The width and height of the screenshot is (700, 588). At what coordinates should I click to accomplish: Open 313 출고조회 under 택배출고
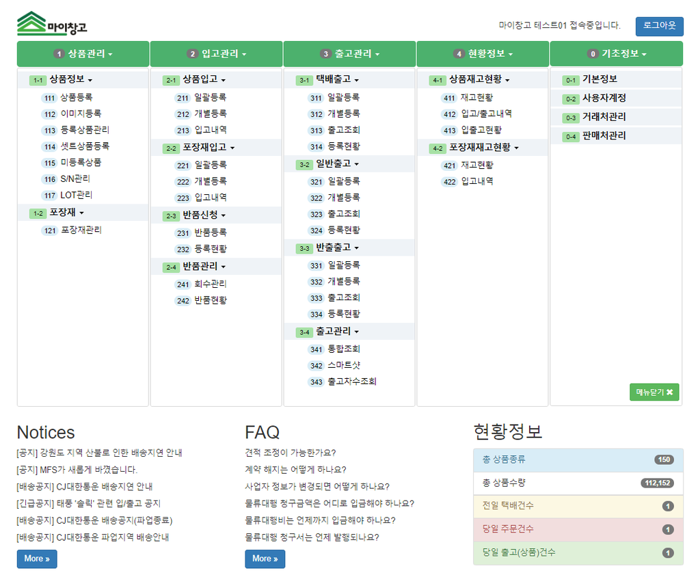point(334,130)
